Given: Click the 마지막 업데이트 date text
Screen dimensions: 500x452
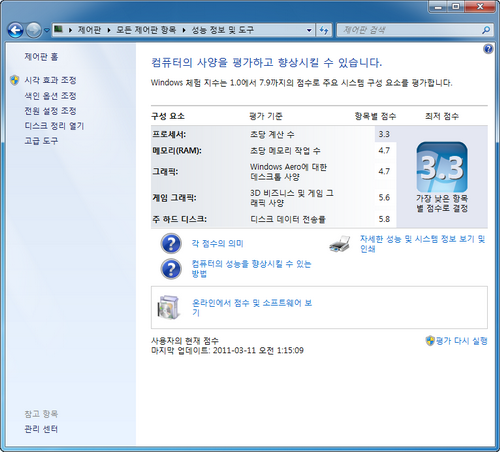Looking at the screenshot, I should click(227, 350).
